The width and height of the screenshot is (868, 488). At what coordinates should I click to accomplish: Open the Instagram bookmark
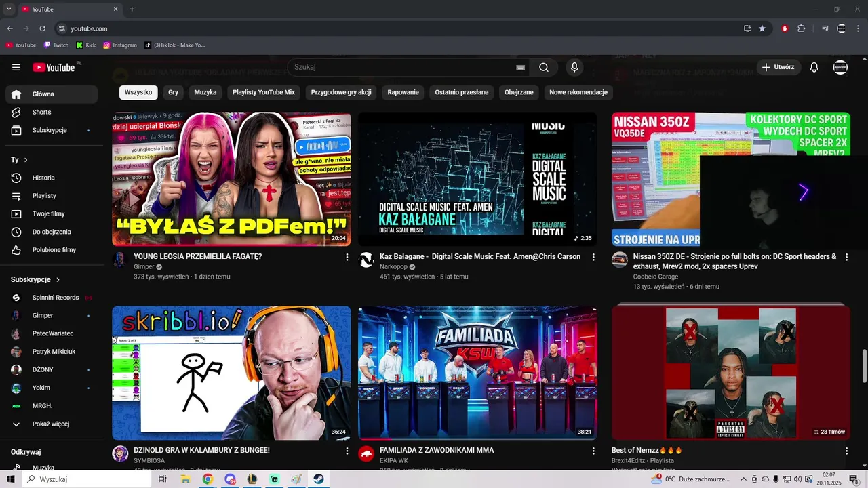[120, 45]
